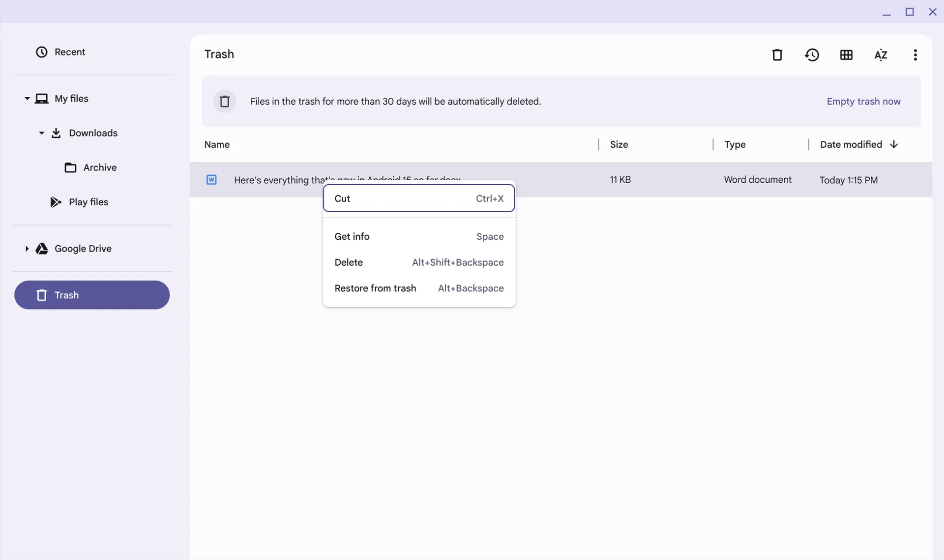944x560 pixels.
Task: Click the 'Word document' type cell
Action: [758, 180]
